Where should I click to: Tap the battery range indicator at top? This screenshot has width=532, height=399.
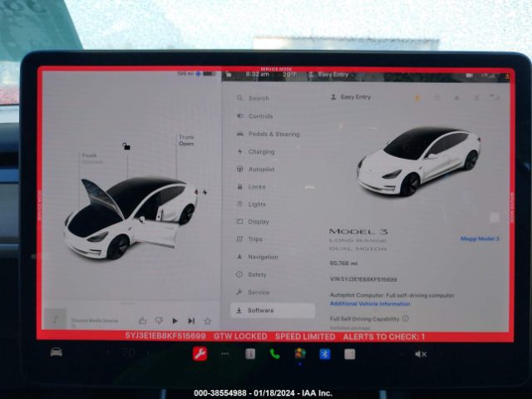[196, 73]
